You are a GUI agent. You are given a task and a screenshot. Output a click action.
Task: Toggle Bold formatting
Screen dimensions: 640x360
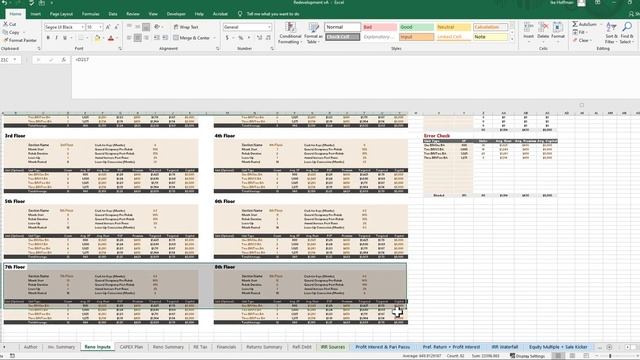coord(48,38)
